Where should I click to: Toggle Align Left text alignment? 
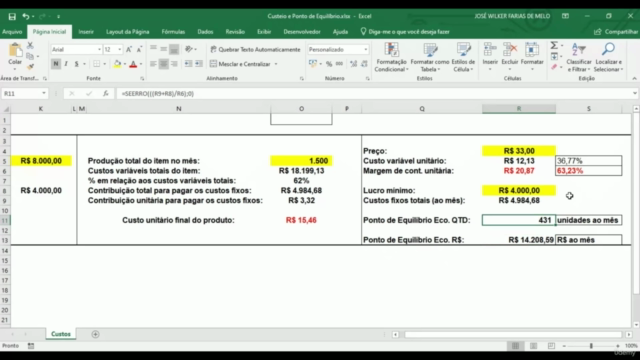click(x=153, y=64)
